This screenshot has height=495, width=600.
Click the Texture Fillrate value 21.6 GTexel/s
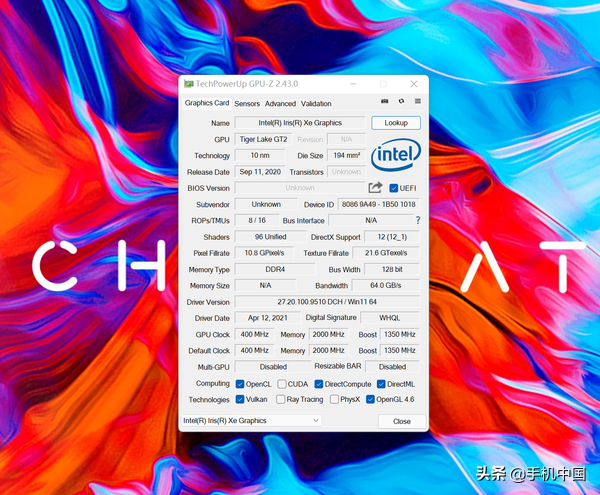pos(386,253)
